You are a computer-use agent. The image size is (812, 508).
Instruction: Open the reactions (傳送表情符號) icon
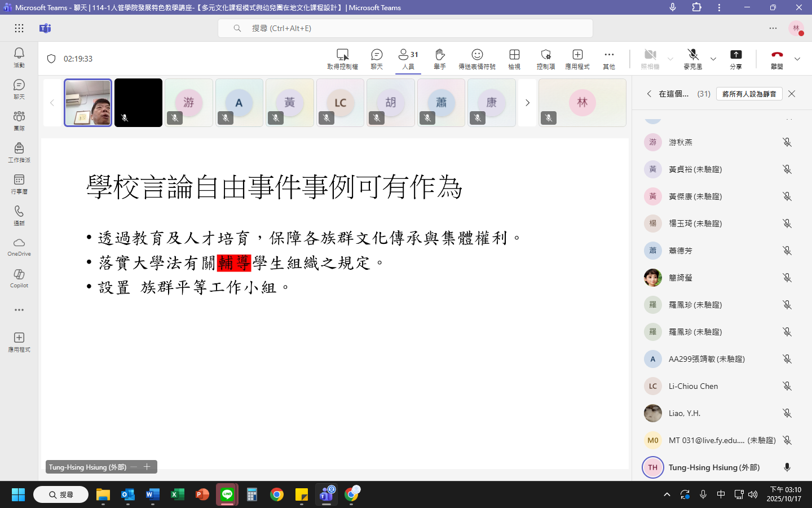(477, 58)
